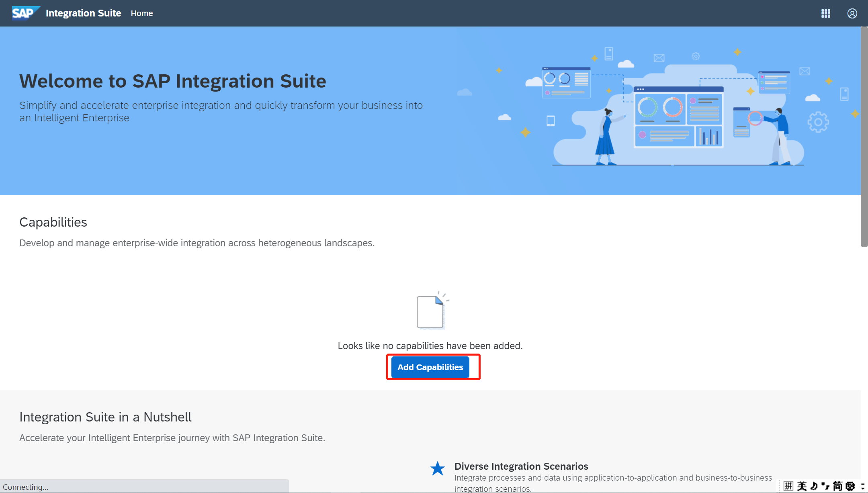This screenshot has height=493, width=868.
Task: Click the "Integration Suite in a Nutshell" heading
Action: (105, 417)
